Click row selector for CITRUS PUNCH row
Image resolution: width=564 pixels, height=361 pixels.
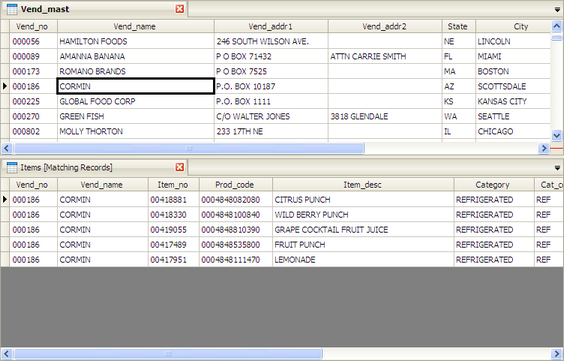(x=5, y=200)
